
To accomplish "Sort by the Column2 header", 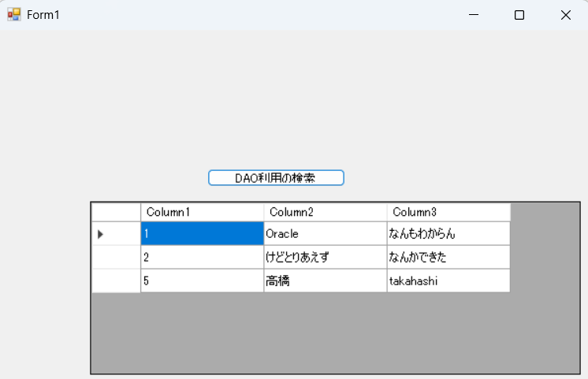I will (325, 212).
